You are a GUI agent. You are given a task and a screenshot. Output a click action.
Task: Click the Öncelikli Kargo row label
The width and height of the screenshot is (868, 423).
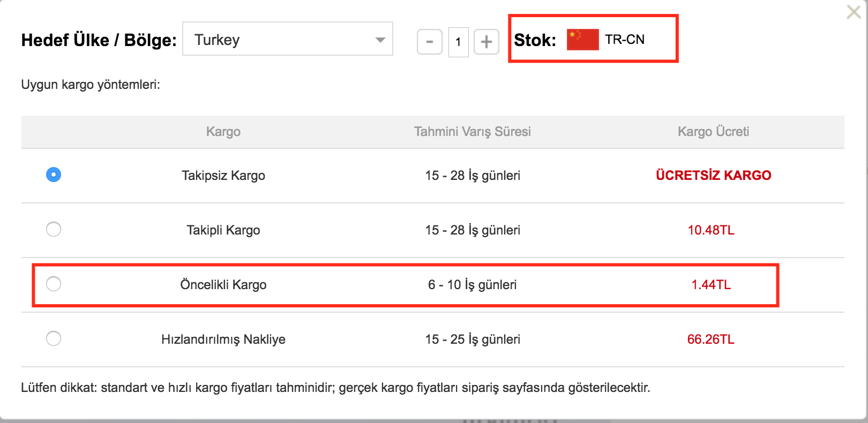point(223,284)
